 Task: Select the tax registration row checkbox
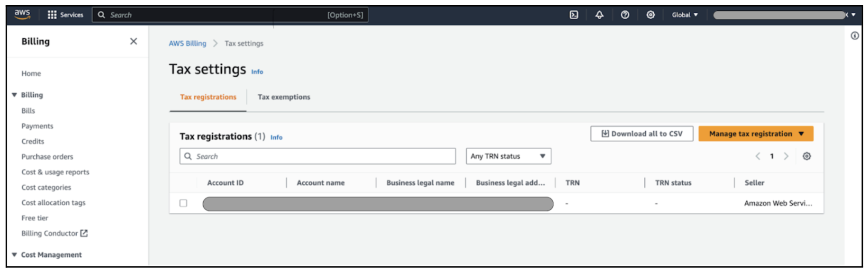pos(183,203)
